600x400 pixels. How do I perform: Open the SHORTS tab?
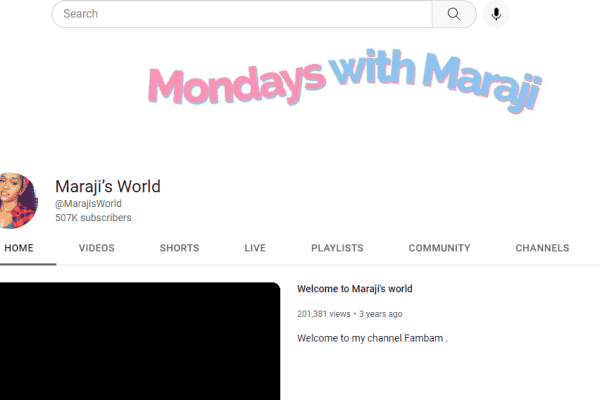[179, 248]
